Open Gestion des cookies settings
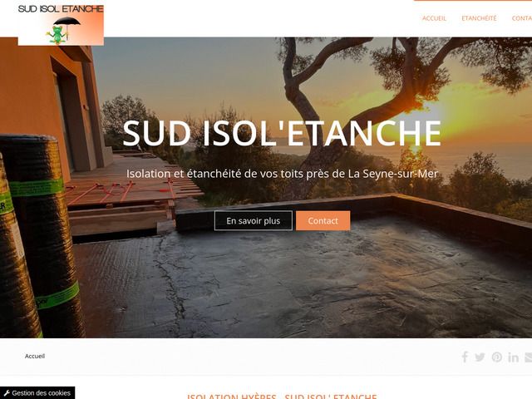The height and width of the screenshot is (399, 532). [x=37, y=393]
